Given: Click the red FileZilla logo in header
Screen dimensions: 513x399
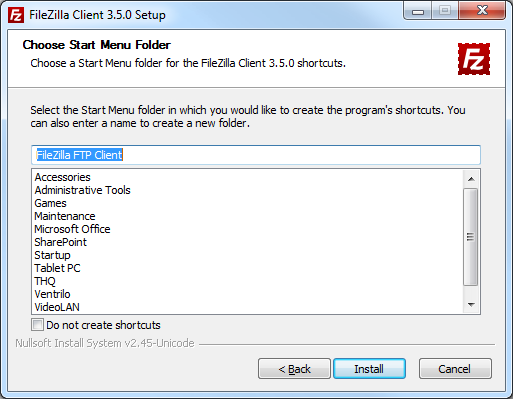Looking at the screenshot, I should (474, 59).
